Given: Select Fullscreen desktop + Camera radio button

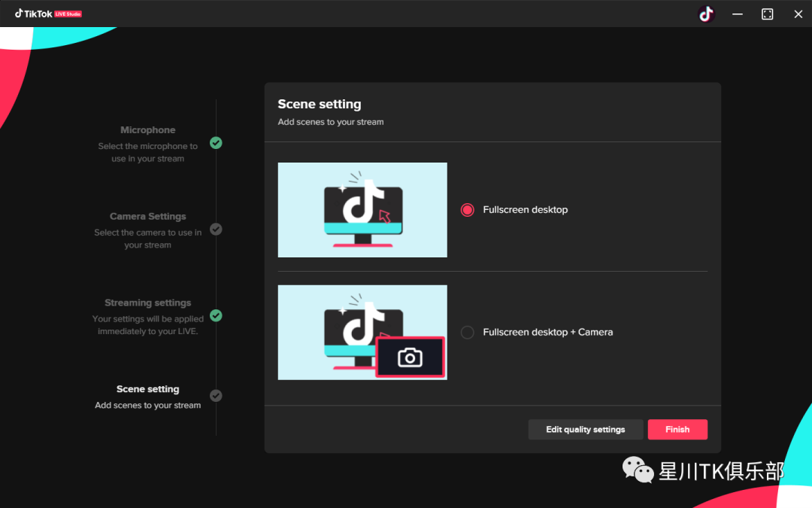Looking at the screenshot, I should [x=467, y=333].
